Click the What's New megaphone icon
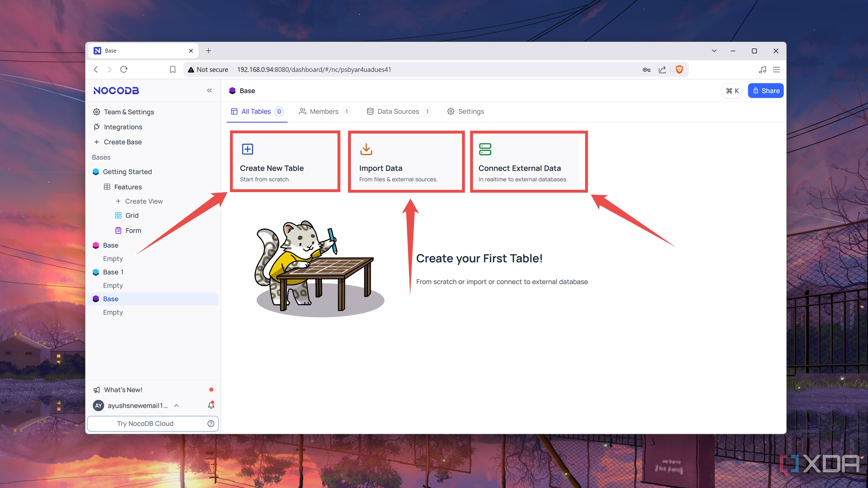 pyautogui.click(x=97, y=390)
